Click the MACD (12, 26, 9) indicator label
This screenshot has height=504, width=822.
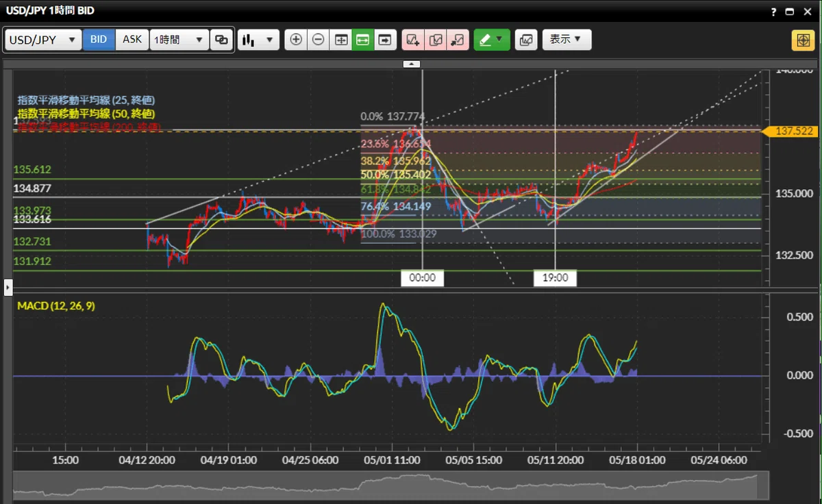[x=56, y=305]
